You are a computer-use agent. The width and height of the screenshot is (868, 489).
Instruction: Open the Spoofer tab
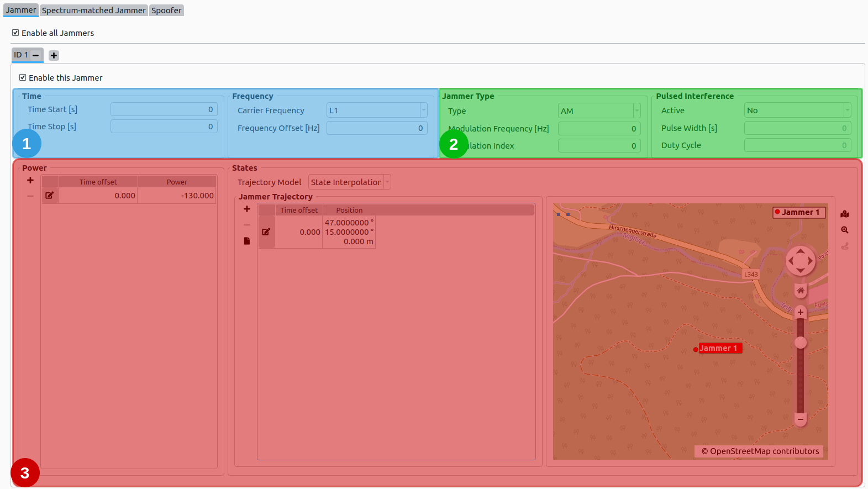tap(166, 10)
